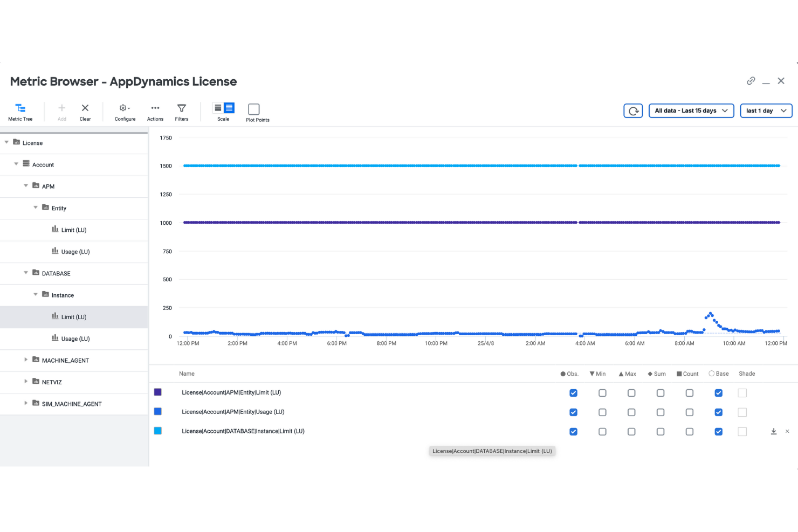The height and width of the screenshot is (532, 798).
Task: Enable Sum for APM Entity Limit
Action: coord(661,393)
